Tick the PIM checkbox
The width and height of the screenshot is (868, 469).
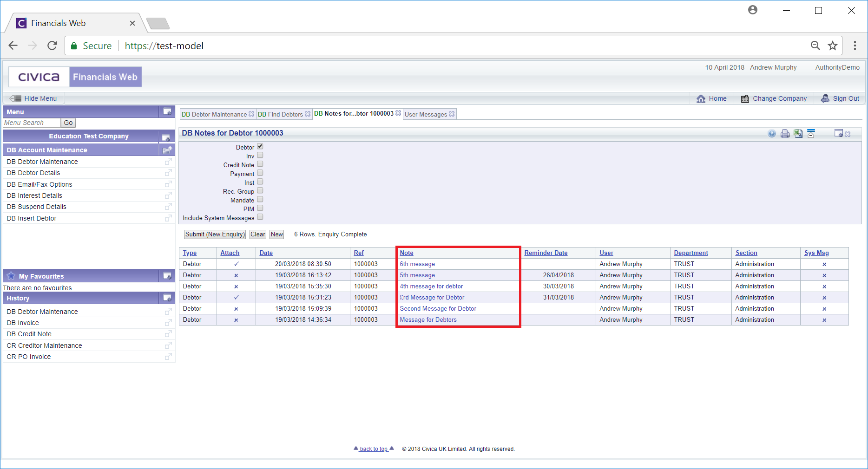click(260, 208)
